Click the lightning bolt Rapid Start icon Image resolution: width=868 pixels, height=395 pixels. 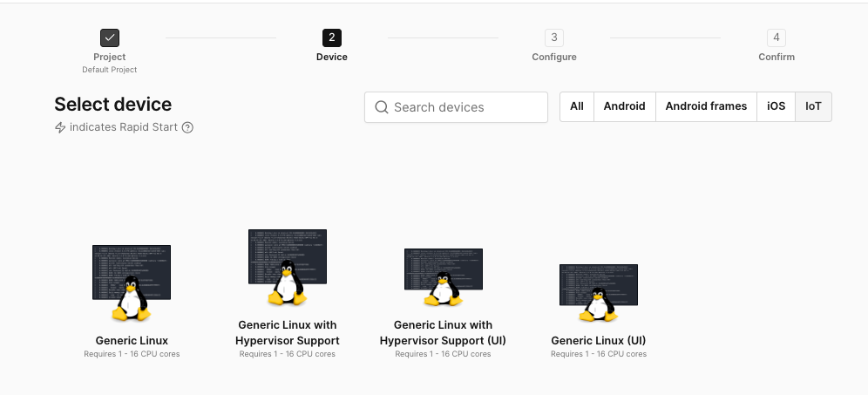pyautogui.click(x=60, y=127)
